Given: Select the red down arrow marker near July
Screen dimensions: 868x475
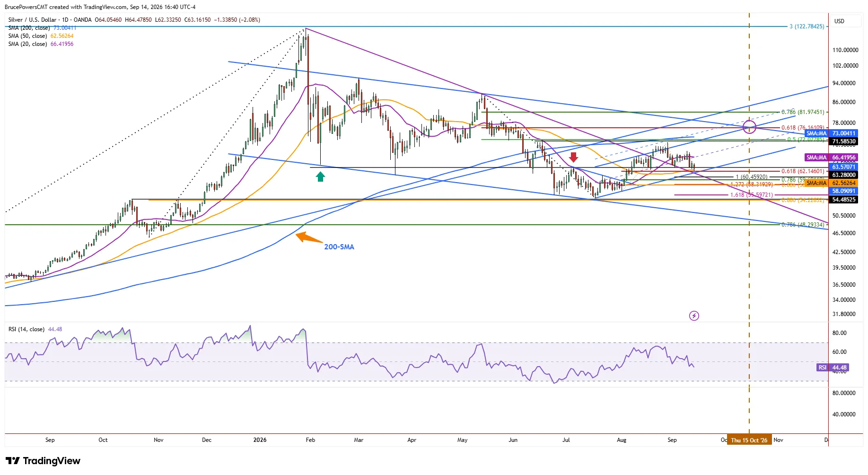Looking at the screenshot, I should [573, 157].
